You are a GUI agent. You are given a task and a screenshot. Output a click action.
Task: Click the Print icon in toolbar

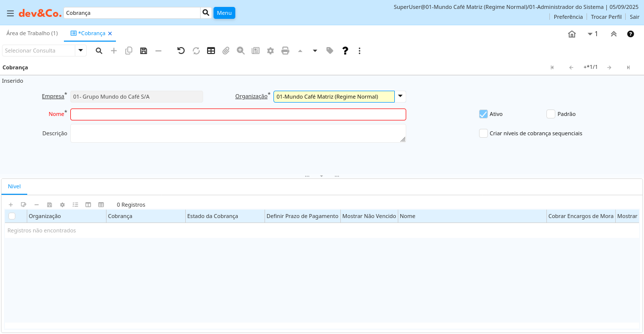[x=285, y=51]
